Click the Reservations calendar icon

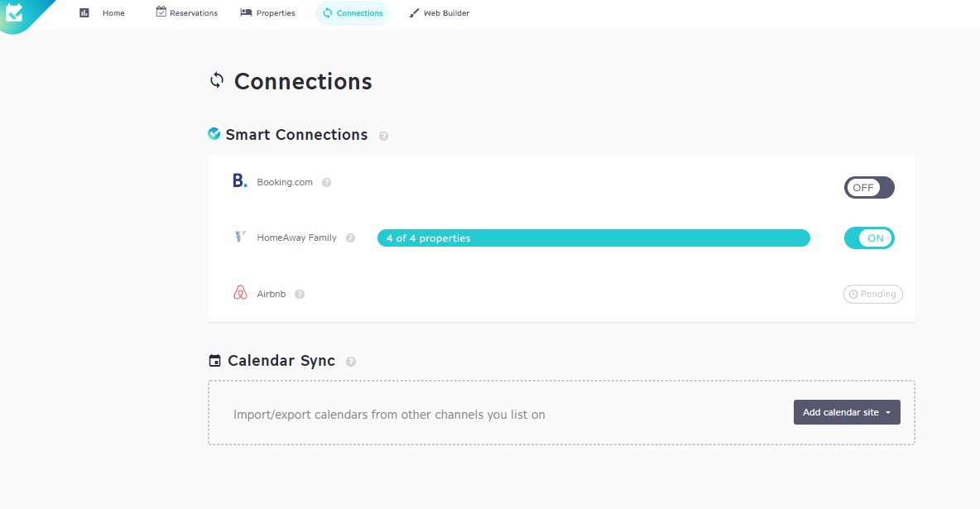point(161,12)
